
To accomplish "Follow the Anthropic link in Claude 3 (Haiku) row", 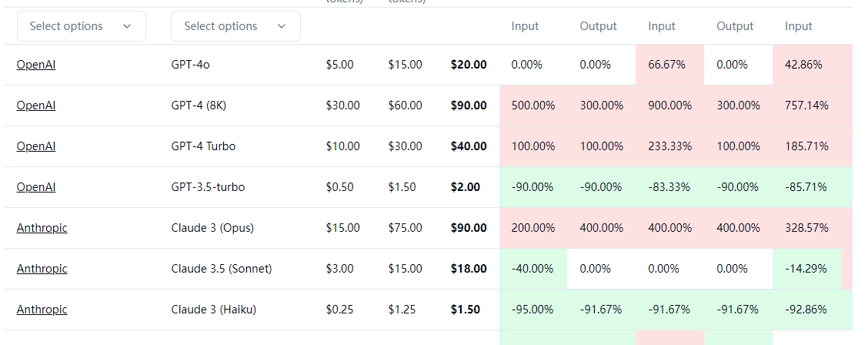I will click(42, 310).
